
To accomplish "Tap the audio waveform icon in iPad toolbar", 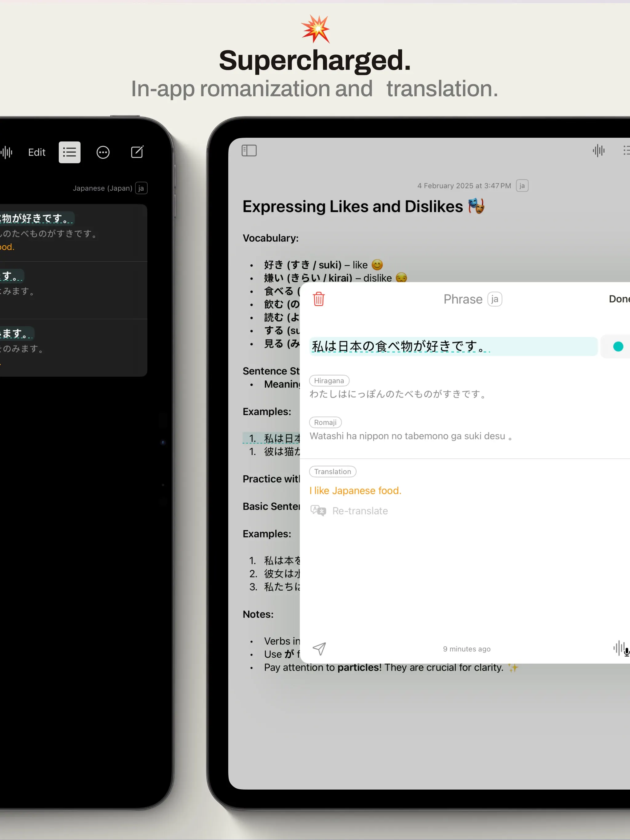I will (x=598, y=150).
